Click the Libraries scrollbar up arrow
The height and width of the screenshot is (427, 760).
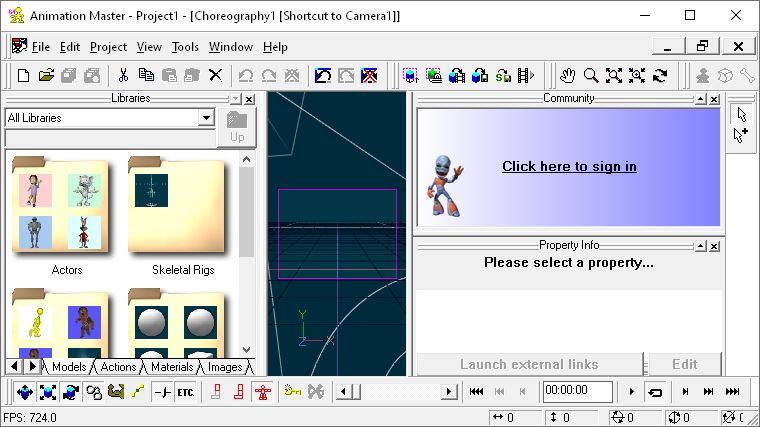[246, 159]
